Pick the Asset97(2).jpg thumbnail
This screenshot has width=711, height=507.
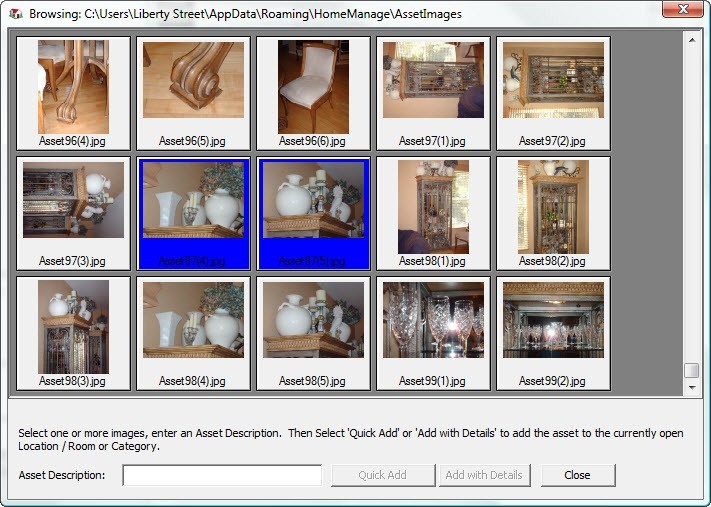click(x=553, y=93)
